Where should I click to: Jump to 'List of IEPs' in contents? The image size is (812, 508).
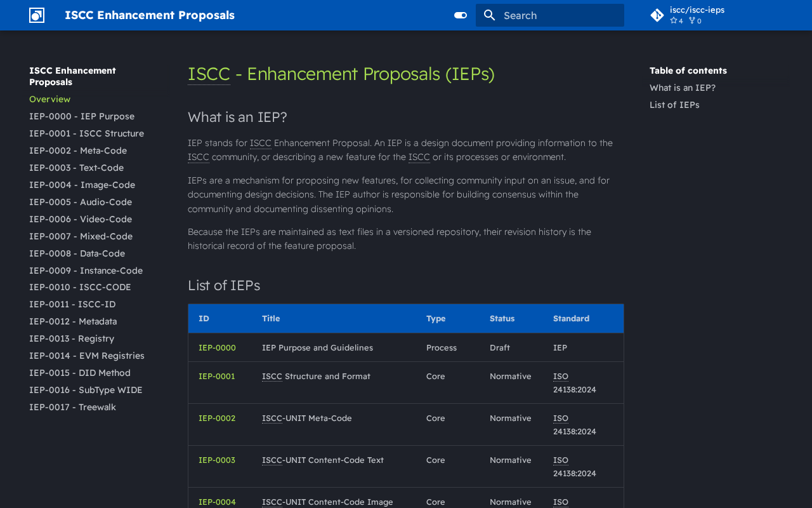click(674, 105)
